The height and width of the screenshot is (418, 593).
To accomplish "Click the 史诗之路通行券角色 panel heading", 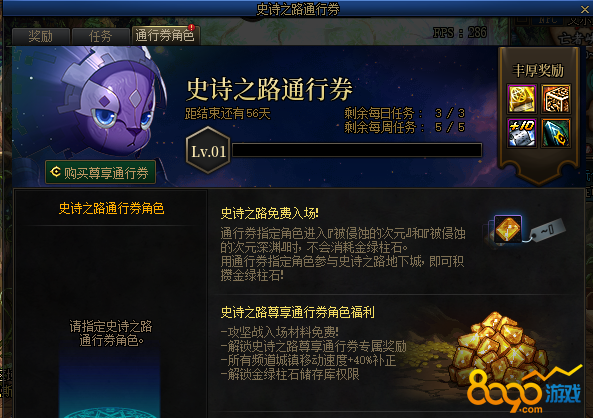I will (x=111, y=208).
